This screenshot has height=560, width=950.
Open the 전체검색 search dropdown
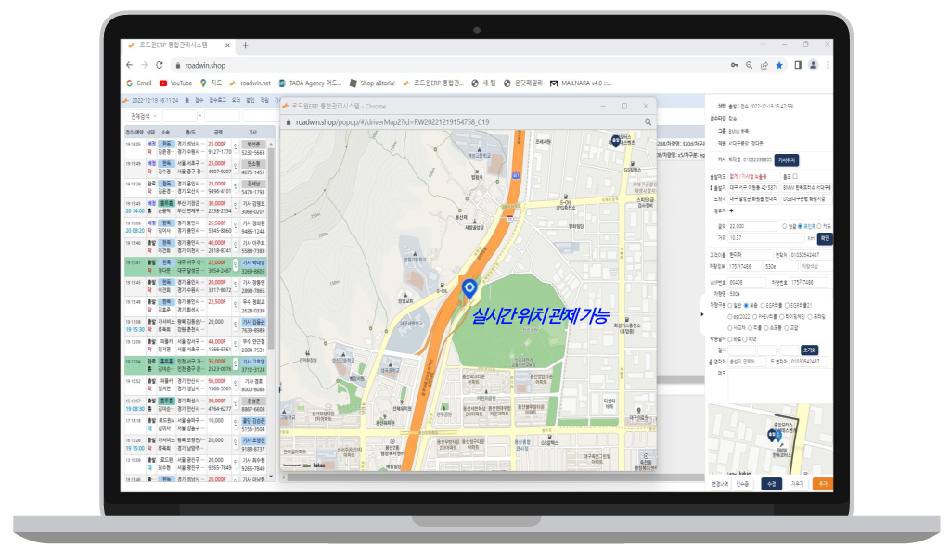point(143,116)
